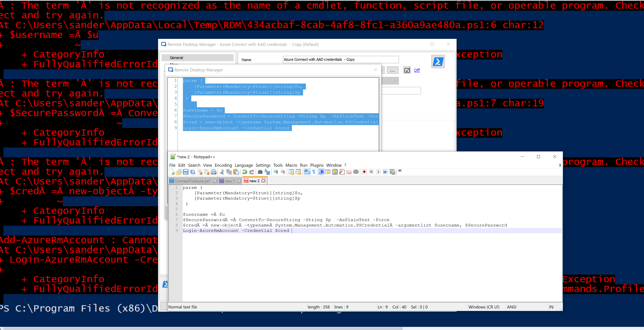Image resolution: width=644 pixels, height=330 pixels.
Task: Open the Encoding menu
Action: [x=223, y=165]
